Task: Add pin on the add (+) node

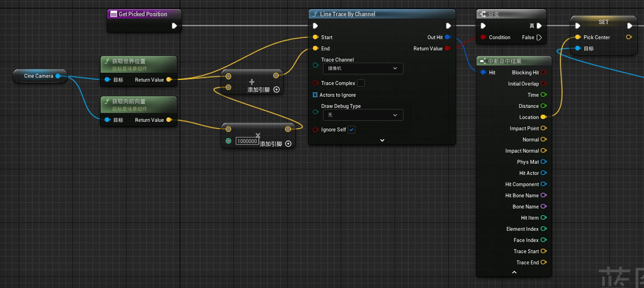Action: (x=276, y=90)
